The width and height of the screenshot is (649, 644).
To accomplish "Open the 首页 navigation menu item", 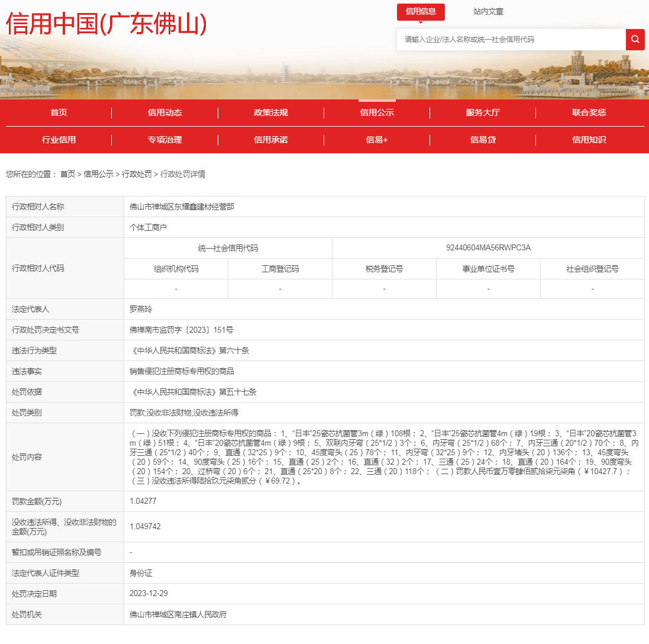I will 59,112.
